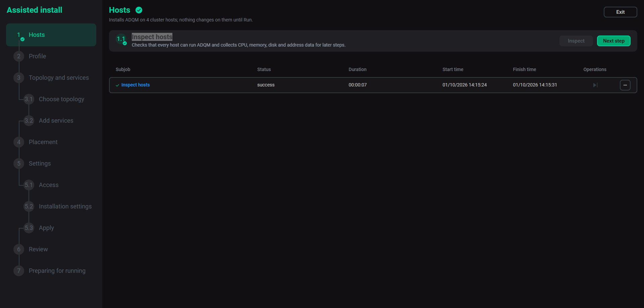Click the success status cell
The height and width of the screenshot is (308, 644).
point(266,85)
